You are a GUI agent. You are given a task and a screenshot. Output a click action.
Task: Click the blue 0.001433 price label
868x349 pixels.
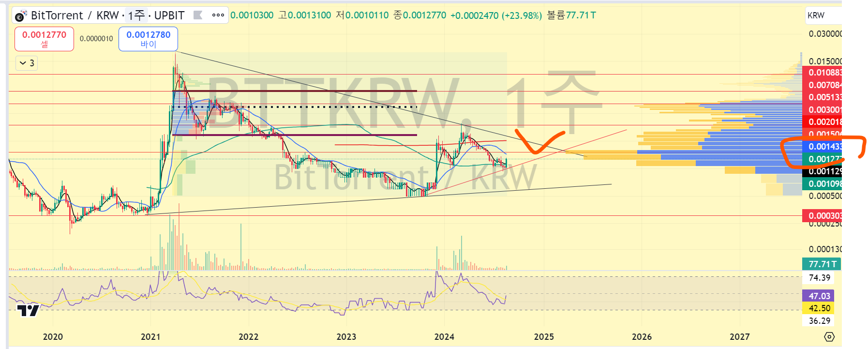coord(822,147)
